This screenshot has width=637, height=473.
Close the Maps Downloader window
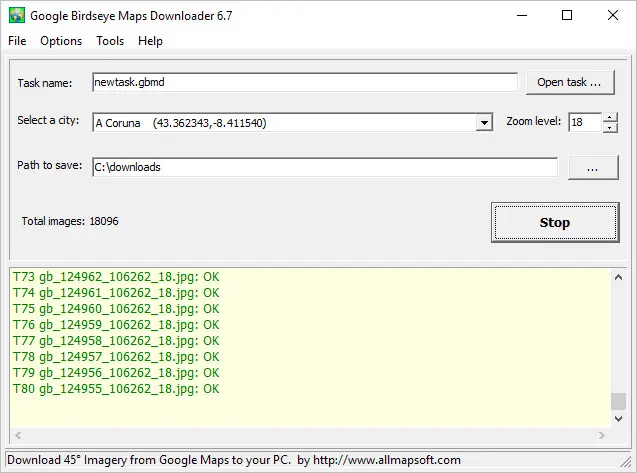click(613, 15)
